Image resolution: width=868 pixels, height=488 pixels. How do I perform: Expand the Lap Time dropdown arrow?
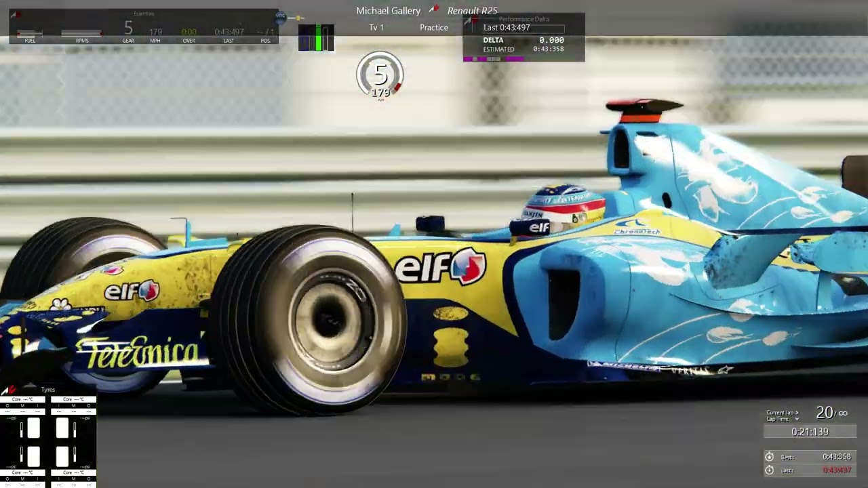(797, 419)
